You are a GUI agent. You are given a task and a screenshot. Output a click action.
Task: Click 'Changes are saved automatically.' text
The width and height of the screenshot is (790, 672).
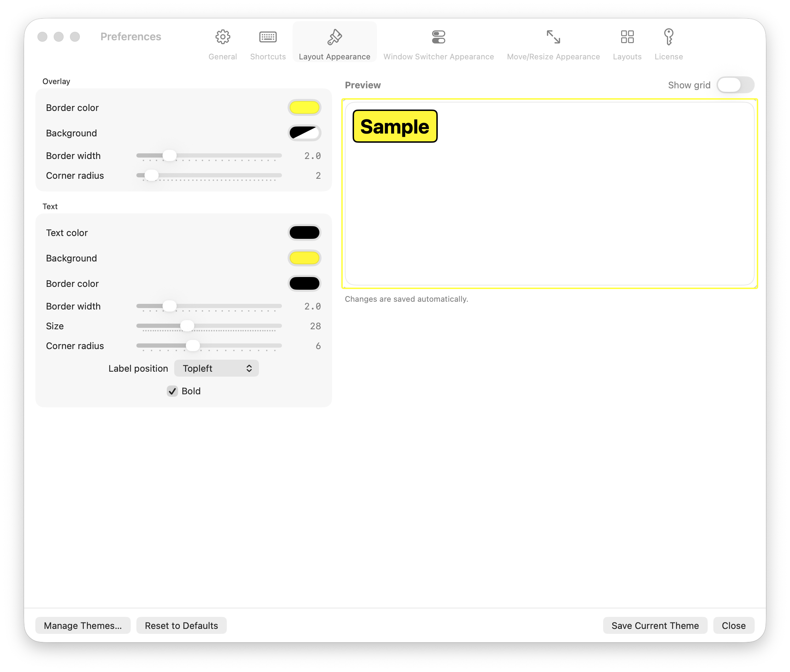(406, 299)
